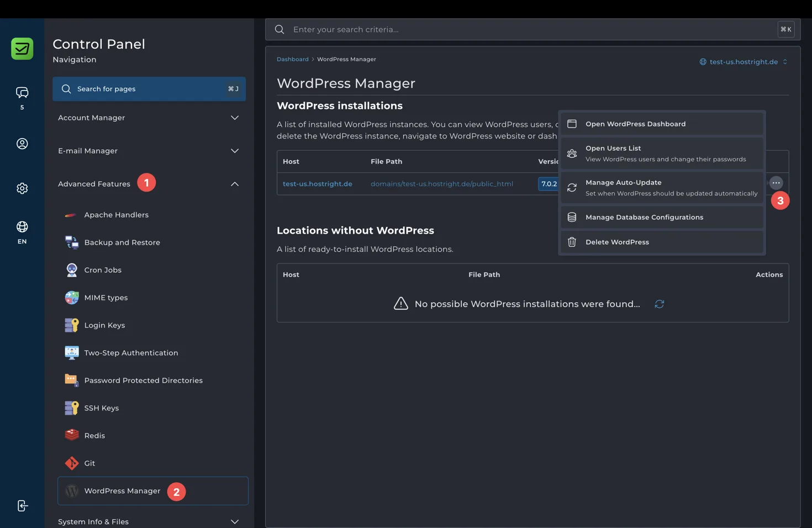
Task: Click the Two-Step Authentication icon
Action: click(71, 353)
